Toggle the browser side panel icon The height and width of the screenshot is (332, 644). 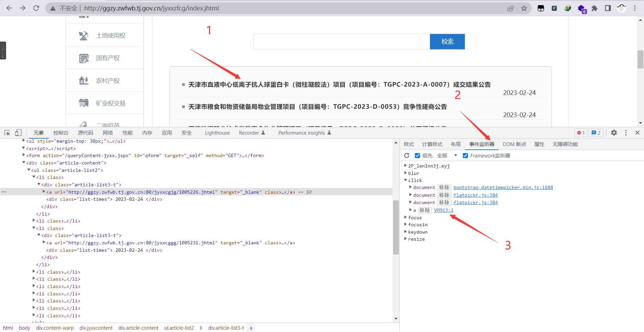pos(608,8)
